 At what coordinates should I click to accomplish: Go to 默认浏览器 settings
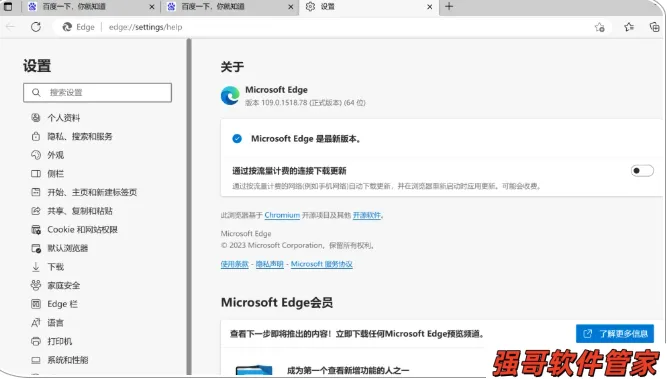[68, 248]
